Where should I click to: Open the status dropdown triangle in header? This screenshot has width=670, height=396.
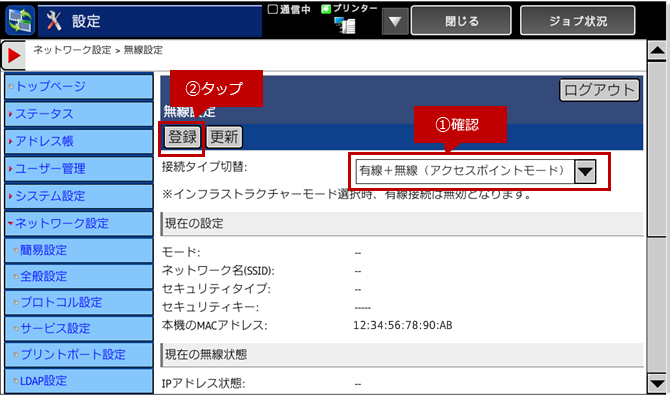[395, 21]
